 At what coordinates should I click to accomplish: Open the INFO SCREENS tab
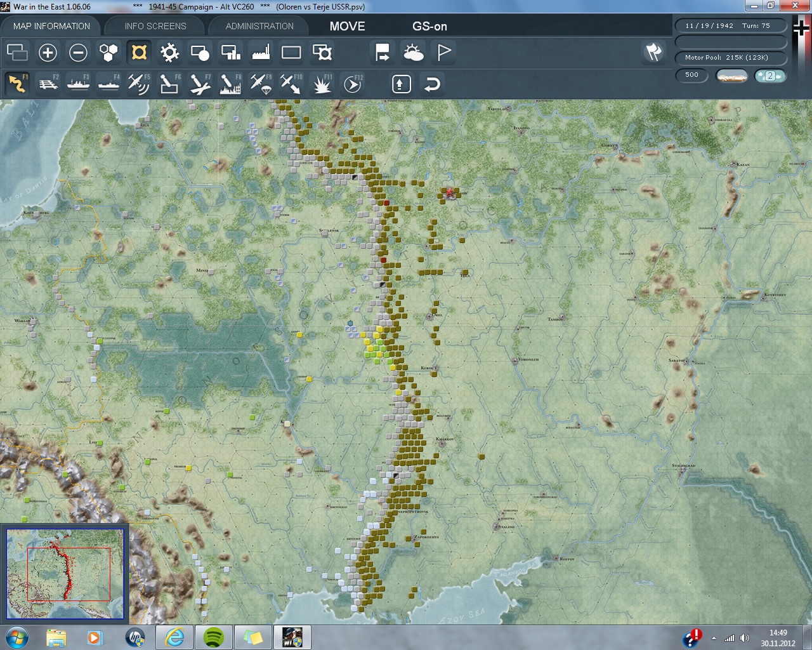click(x=155, y=26)
